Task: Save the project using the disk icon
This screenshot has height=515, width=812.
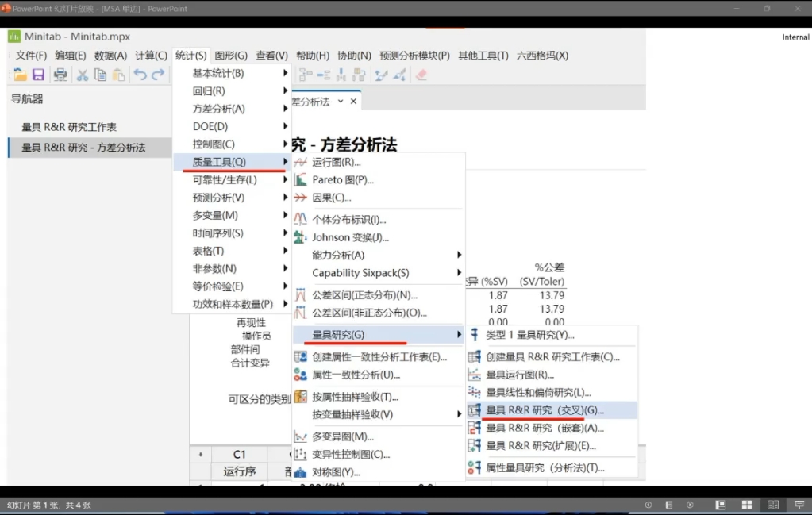Action: 39,74
